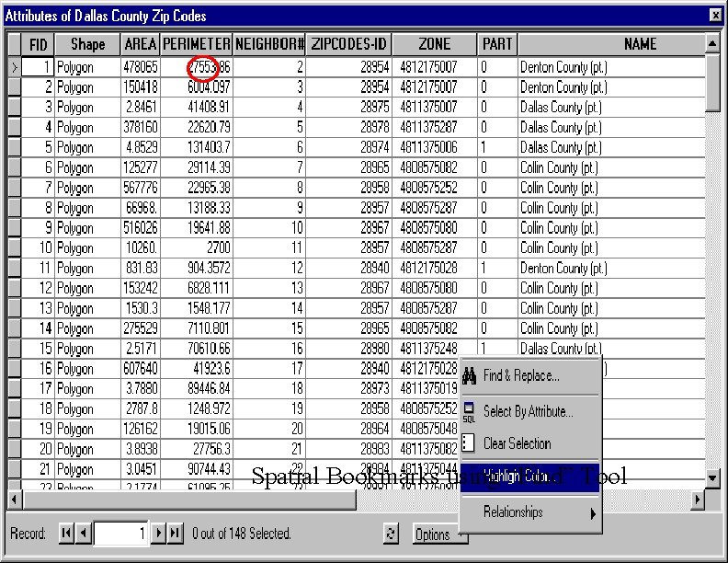Click ZONE cell 4811375287

pos(435,127)
